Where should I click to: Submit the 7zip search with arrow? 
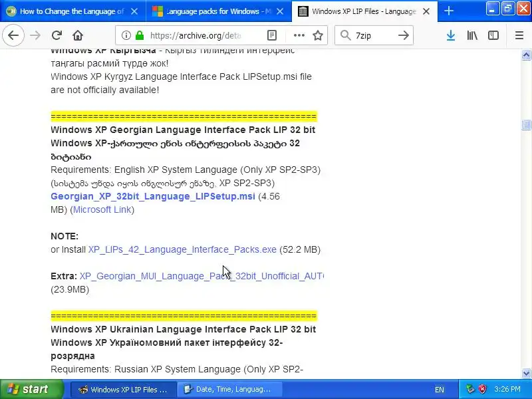point(404,35)
